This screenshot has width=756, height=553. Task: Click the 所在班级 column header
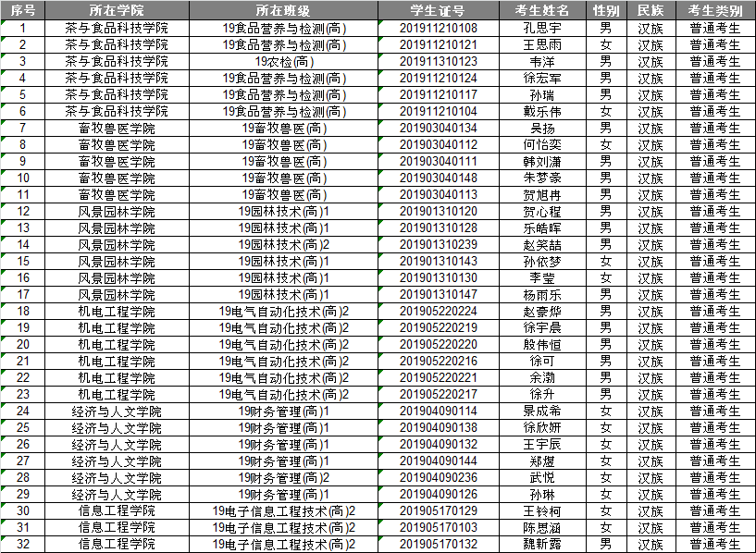283,11
